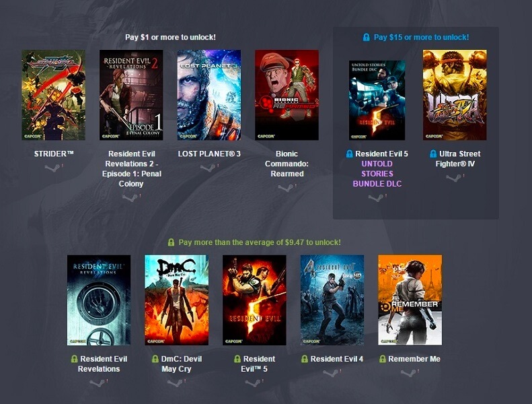Open the DmC Devil May Cry cover art
Viewport: 532px width, 404px height.
tap(176, 300)
